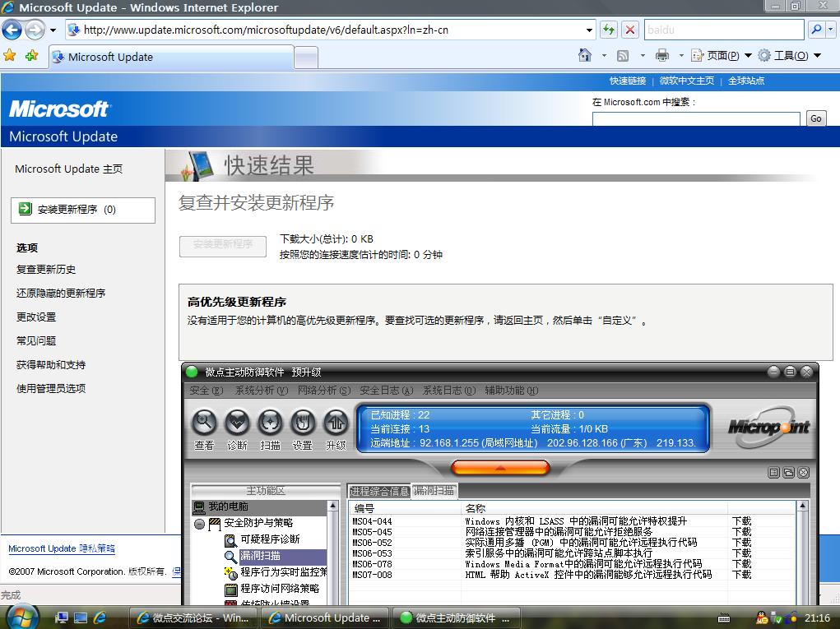Select the 漏洞扫描 tab
Image resolution: width=840 pixels, height=629 pixels.
click(434, 491)
